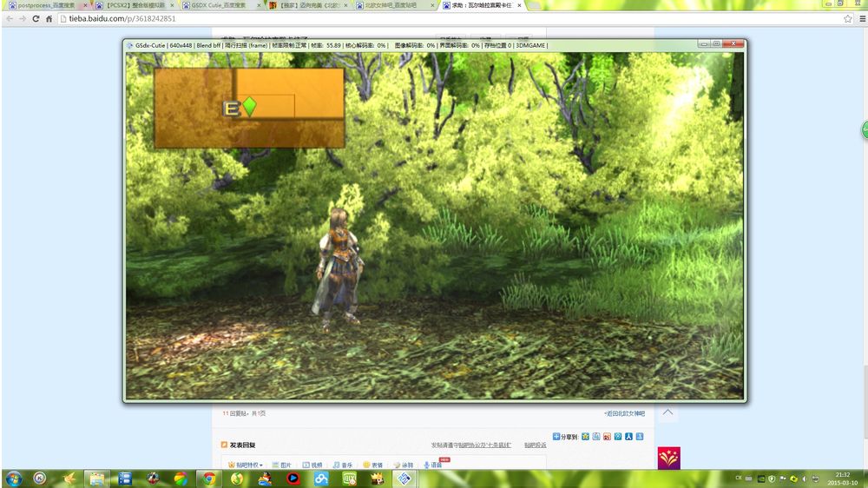Close the PCSX2 整合版模拟器 tab
868x488 pixels.
pos(172,5)
